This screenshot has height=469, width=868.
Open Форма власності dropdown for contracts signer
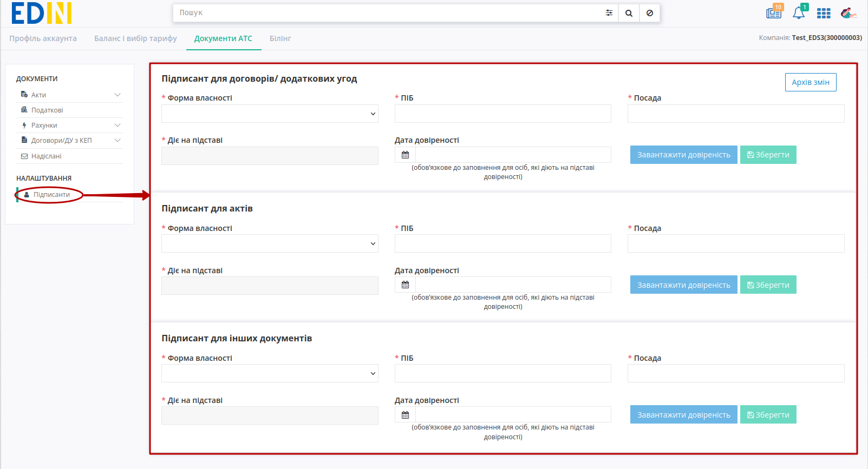click(270, 114)
